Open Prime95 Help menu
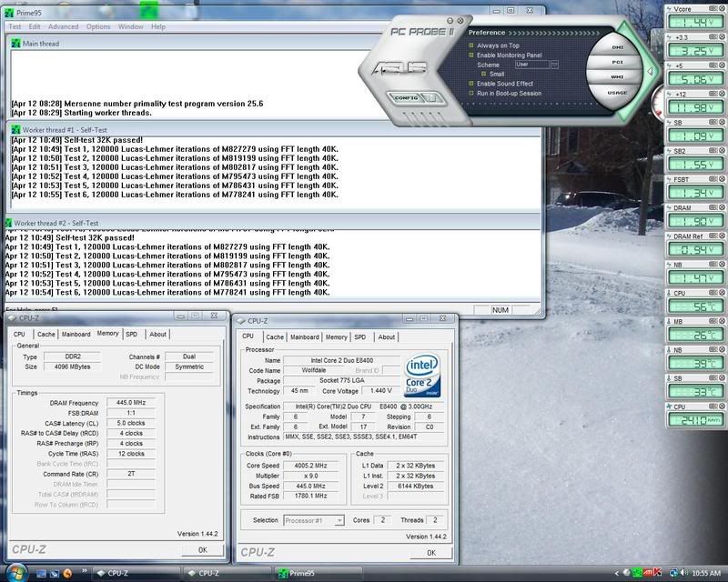728x582 pixels. click(157, 26)
